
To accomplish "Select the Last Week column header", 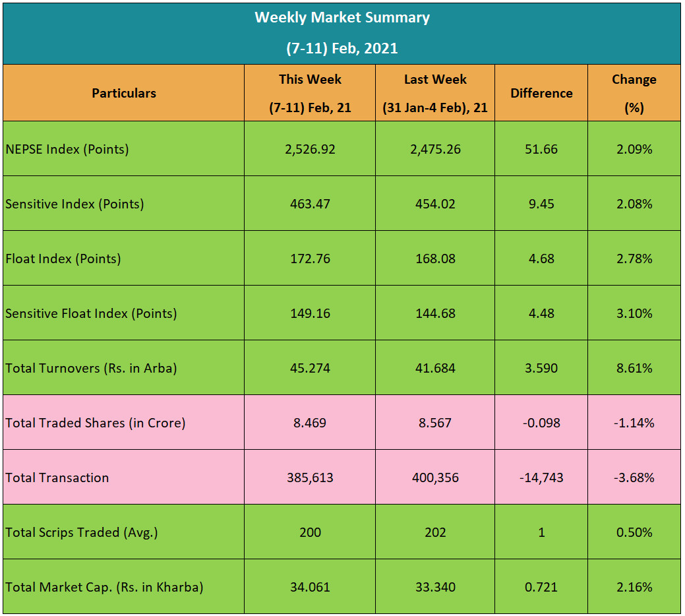I will pyautogui.click(x=435, y=93).
